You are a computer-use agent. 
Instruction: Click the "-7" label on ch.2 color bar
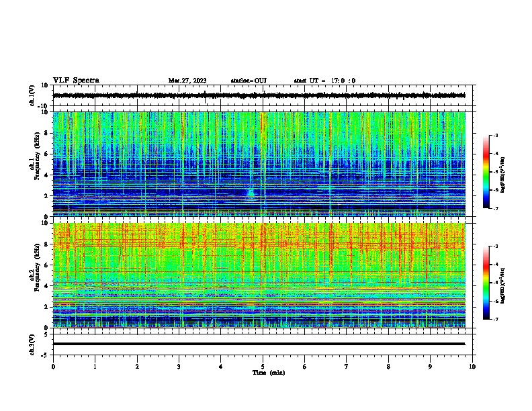pyautogui.click(x=495, y=319)
